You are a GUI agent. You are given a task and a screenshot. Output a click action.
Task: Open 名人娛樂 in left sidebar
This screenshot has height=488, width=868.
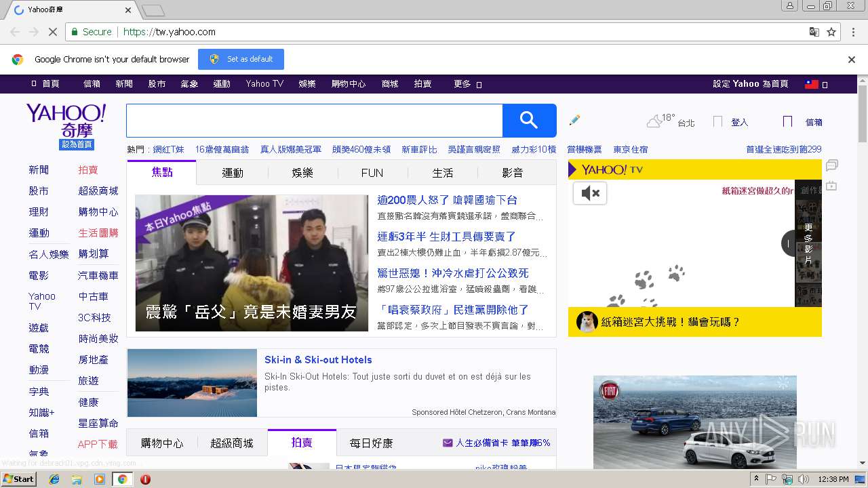(x=49, y=254)
